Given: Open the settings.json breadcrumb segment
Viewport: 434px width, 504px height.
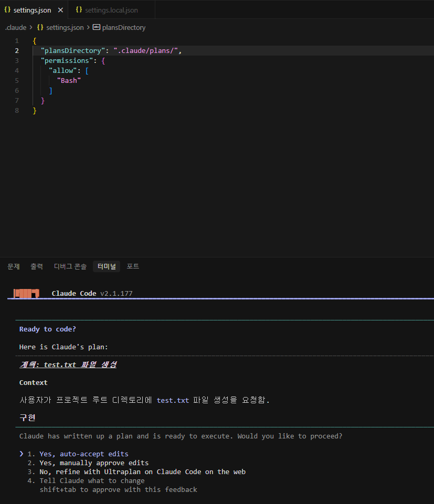Looking at the screenshot, I should tap(65, 28).
